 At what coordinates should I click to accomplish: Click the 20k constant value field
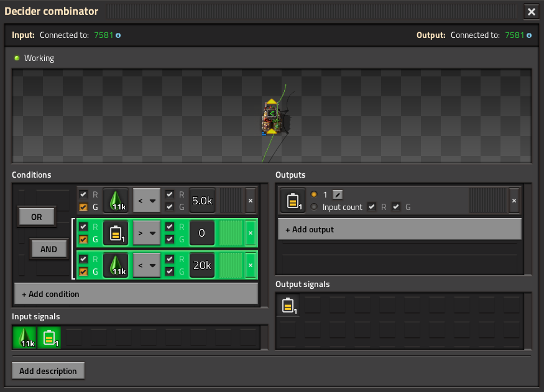tap(202, 265)
